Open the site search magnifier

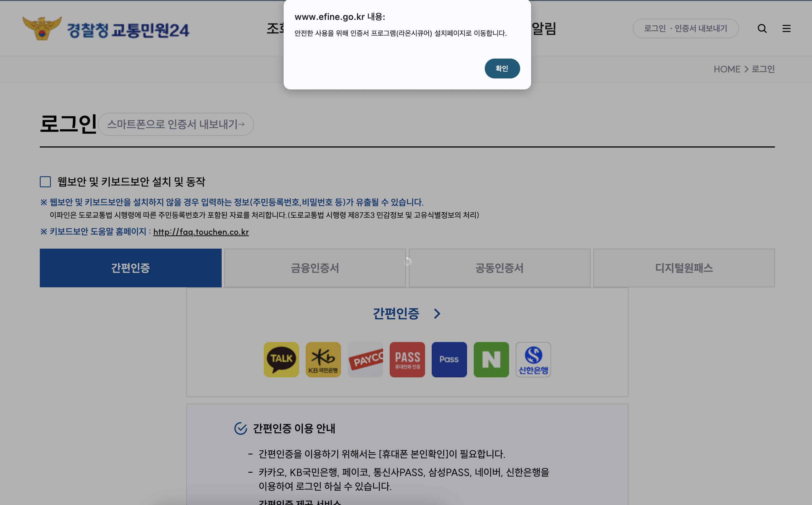click(x=762, y=28)
